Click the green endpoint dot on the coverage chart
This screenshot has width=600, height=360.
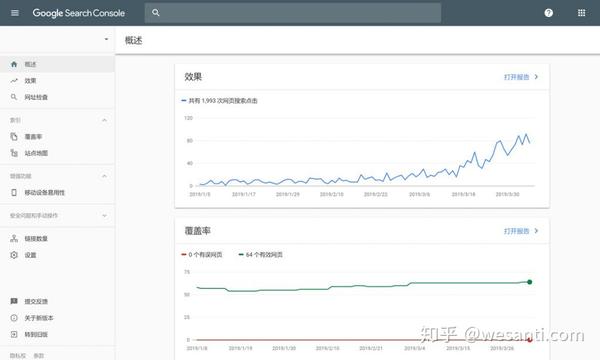pos(530,282)
